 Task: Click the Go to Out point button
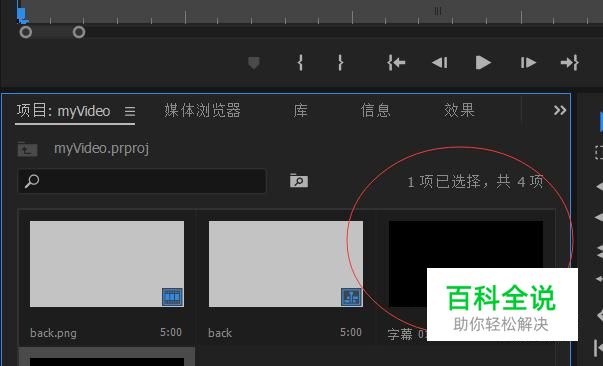570,62
